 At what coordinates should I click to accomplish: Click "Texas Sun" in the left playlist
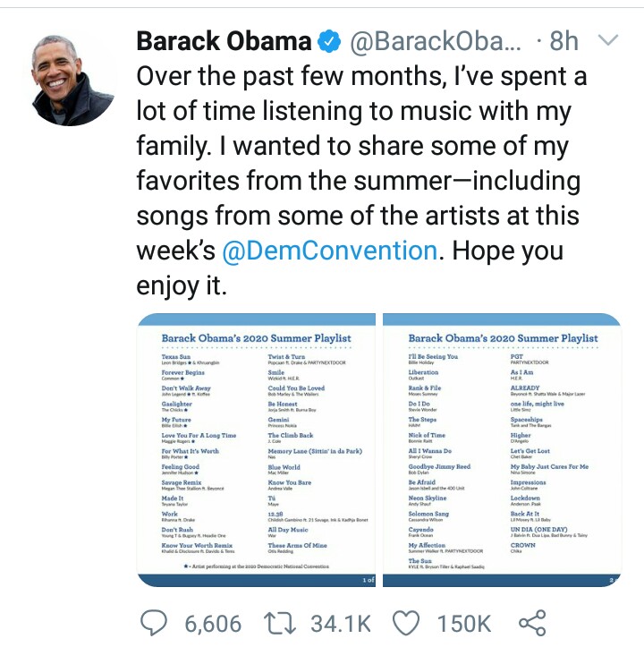pyautogui.click(x=177, y=356)
